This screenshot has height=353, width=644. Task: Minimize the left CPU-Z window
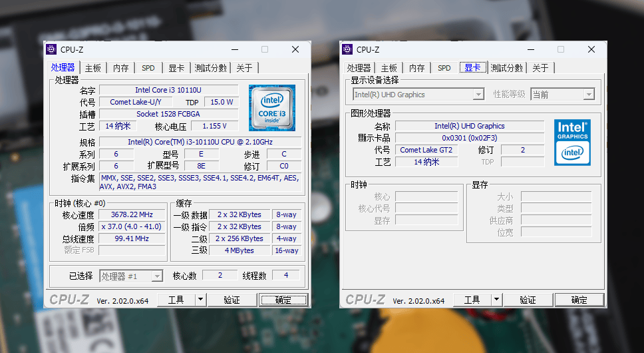[235, 49]
